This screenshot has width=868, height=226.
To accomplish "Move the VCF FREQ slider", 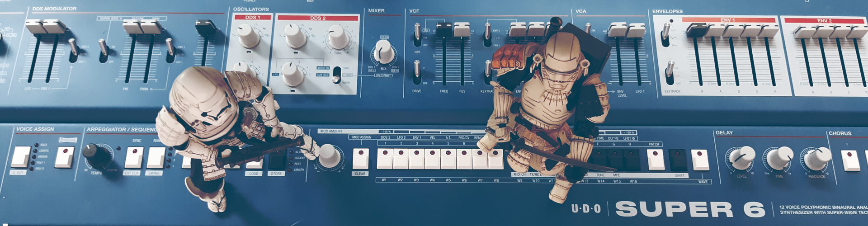I will click(x=443, y=30).
